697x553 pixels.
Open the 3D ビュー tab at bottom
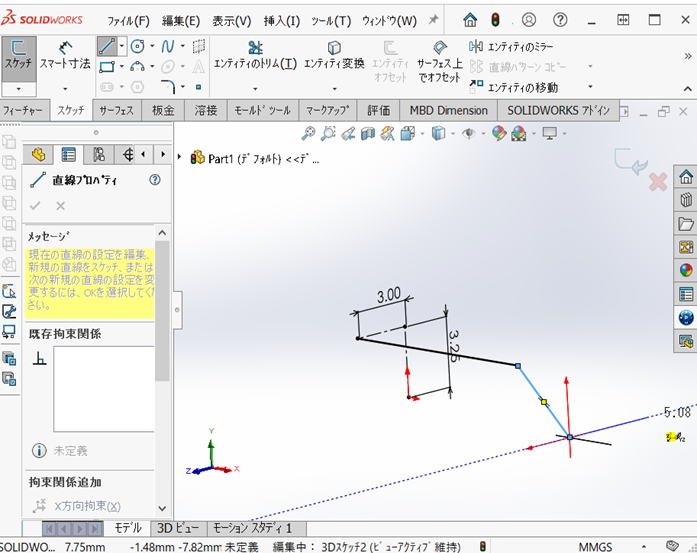pyautogui.click(x=178, y=528)
